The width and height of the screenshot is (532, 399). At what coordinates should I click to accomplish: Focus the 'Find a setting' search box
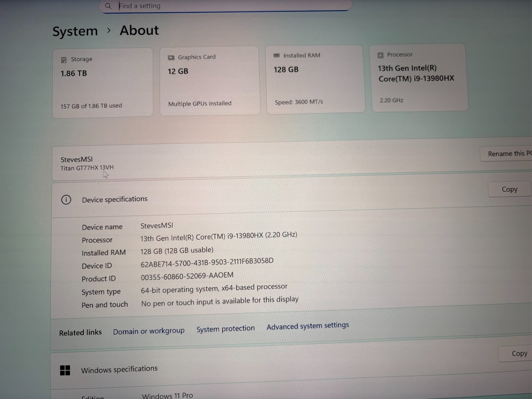coord(225,6)
